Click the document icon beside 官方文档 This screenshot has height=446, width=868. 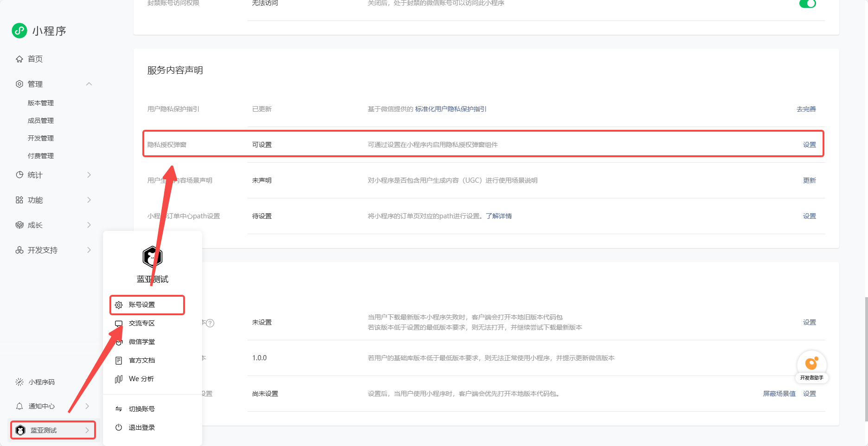point(119,361)
